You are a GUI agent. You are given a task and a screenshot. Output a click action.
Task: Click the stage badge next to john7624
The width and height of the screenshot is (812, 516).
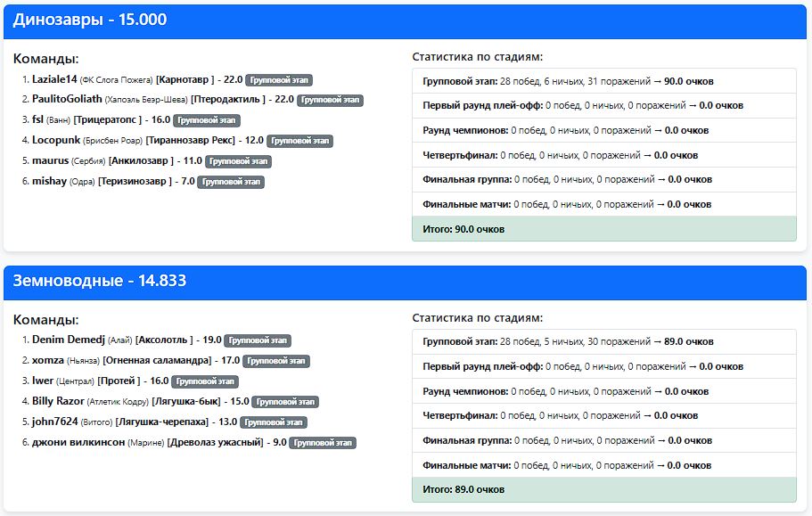[274, 422]
